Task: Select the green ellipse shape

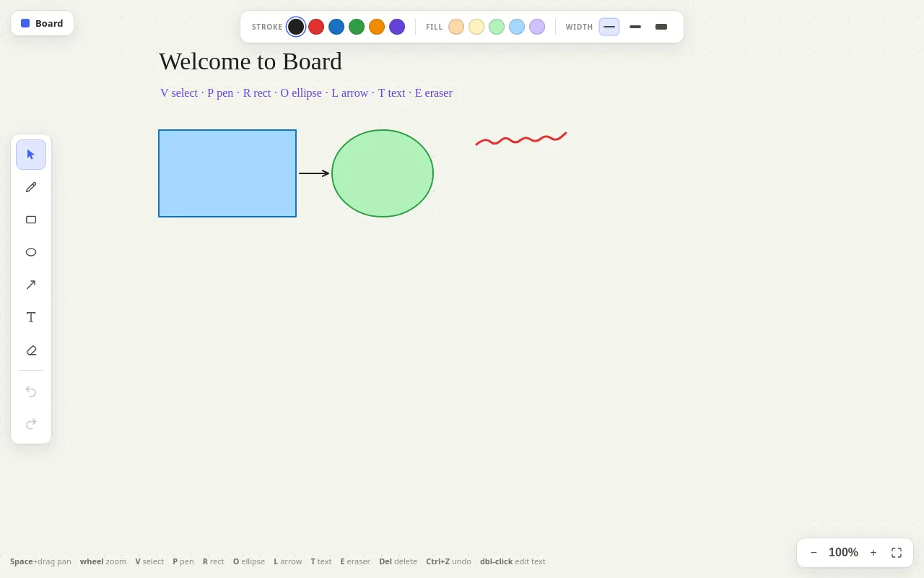Action: coord(383,173)
